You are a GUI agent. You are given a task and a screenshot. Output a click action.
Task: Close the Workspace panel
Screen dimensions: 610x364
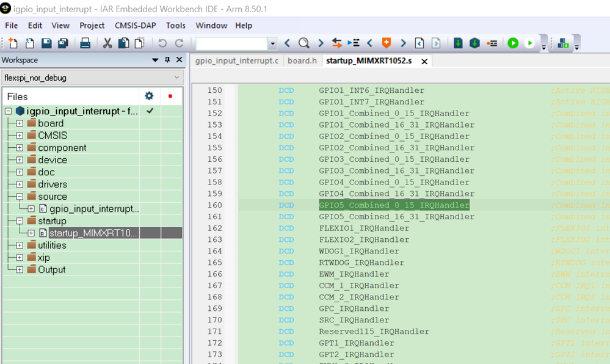click(x=179, y=60)
